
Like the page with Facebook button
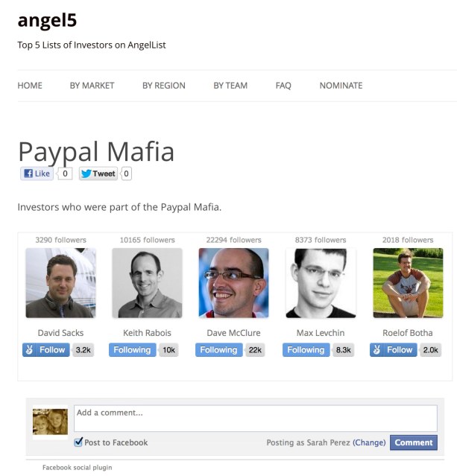pyautogui.click(x=37, y=174)
